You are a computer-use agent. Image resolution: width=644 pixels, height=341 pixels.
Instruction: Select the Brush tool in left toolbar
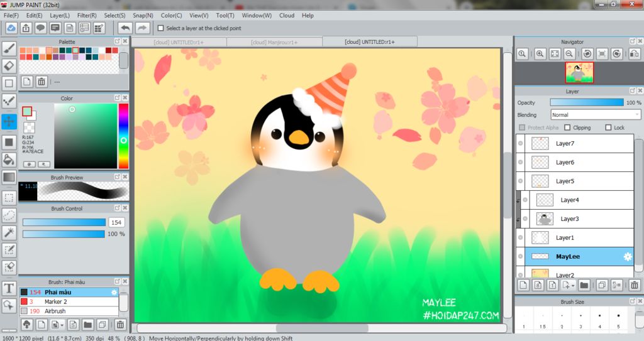pyautogui.click(x=9, y=48)
